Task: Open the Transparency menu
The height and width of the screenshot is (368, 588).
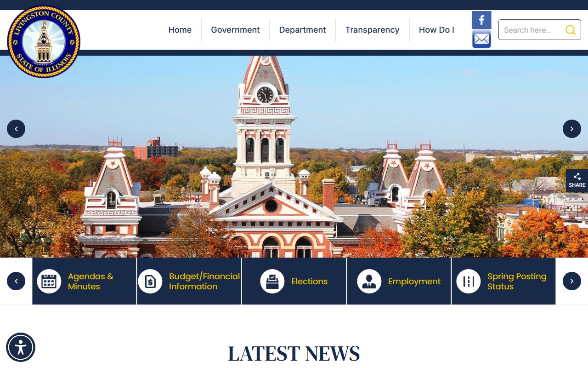Action: pos(372,30)
